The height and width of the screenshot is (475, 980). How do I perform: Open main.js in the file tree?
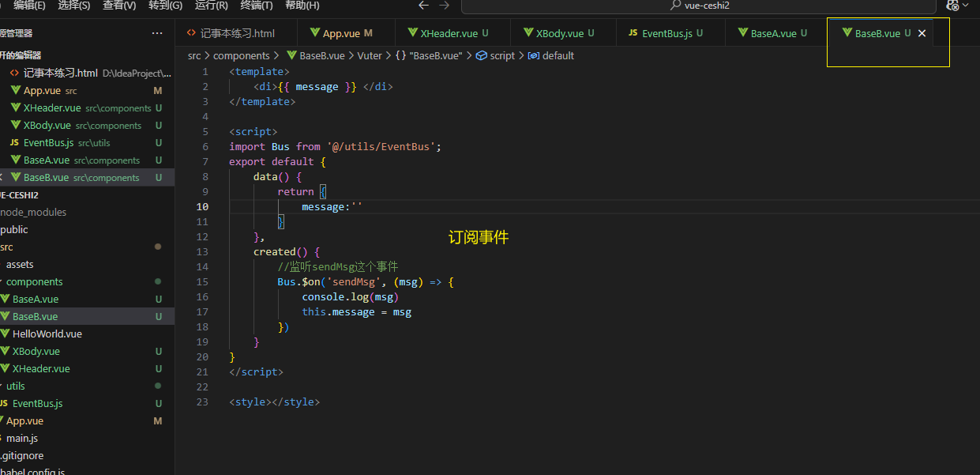(x=87, y=438)
